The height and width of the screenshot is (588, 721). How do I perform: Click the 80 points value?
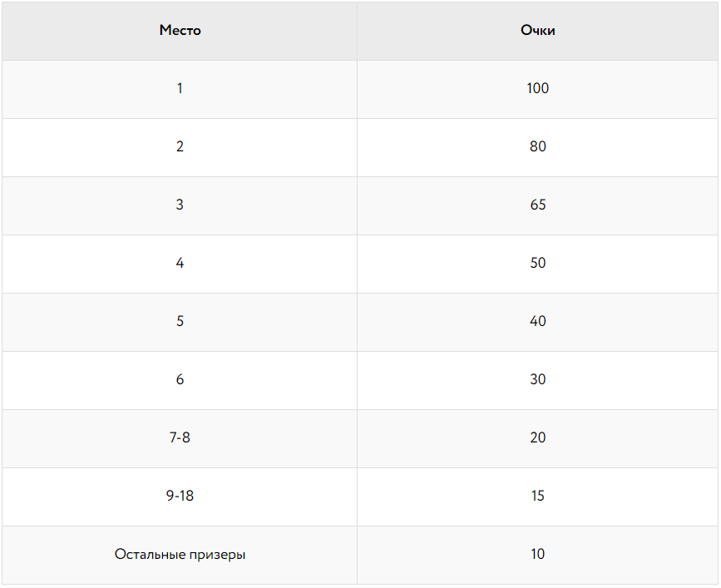pyautogui.click(x=538, y=146)
